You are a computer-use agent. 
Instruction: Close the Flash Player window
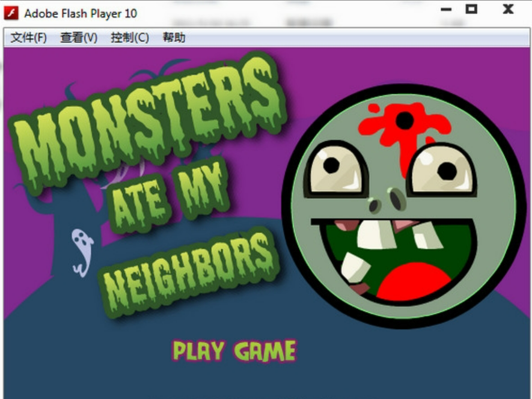[x=508, y=9]
